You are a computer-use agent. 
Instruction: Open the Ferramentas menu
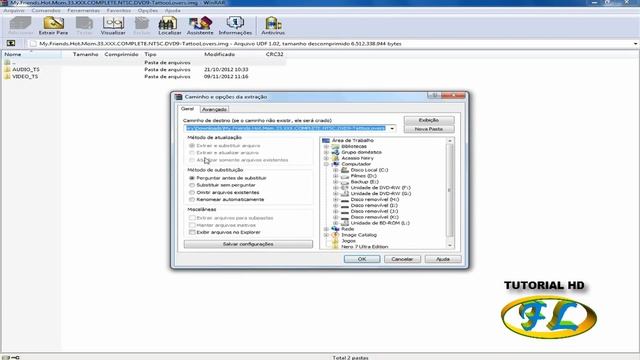pyautogui.click(x=83, y=11)
